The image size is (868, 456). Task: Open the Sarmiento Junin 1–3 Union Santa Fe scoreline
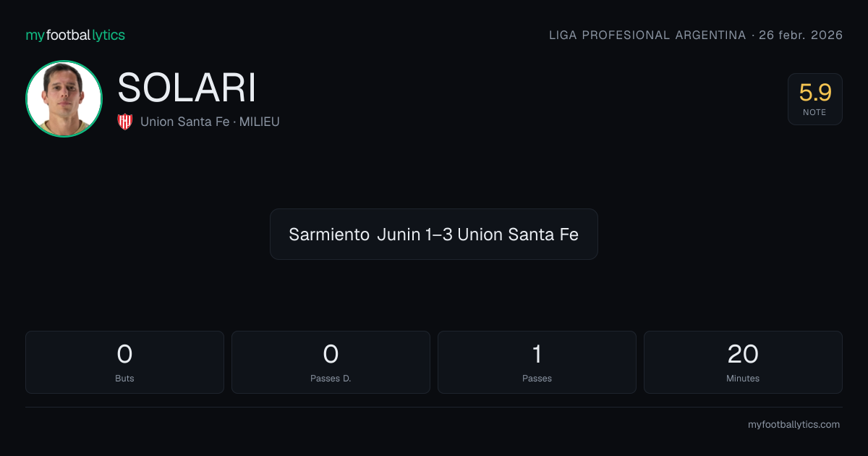pyautogui.click(x=434, y=234)
